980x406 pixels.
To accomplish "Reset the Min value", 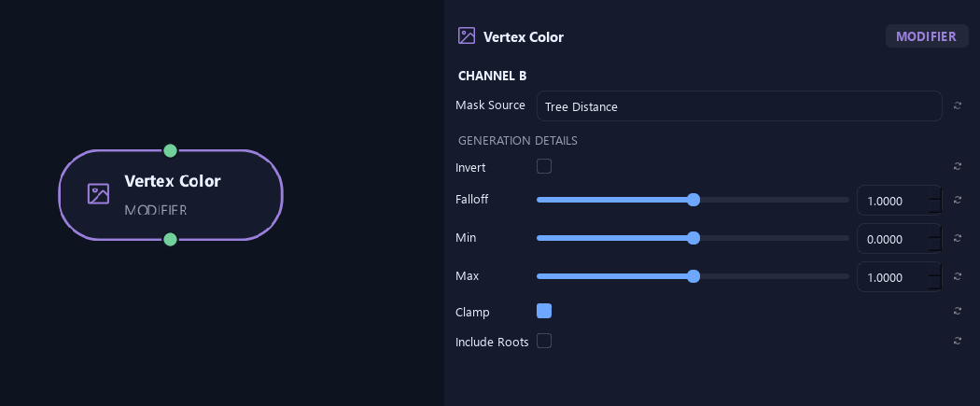I will pyautogui.click(x=957, y=238).
